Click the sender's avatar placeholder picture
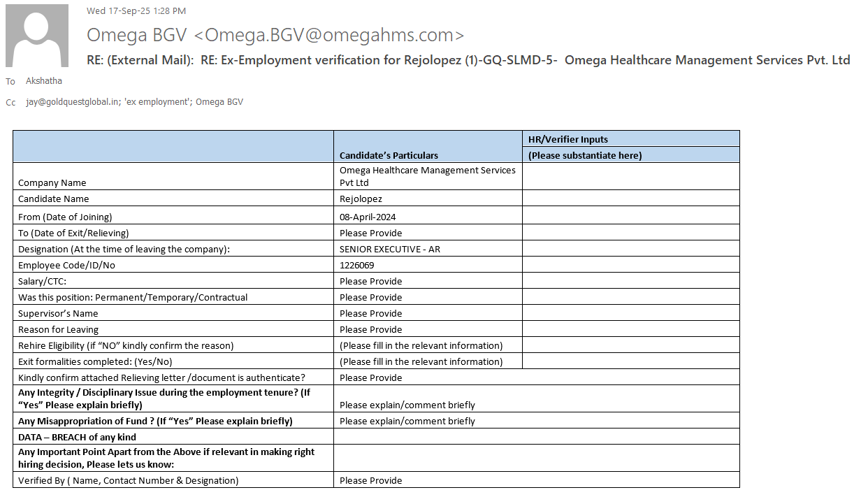This screenshot has width=868, height=497. tap(37, 36)
